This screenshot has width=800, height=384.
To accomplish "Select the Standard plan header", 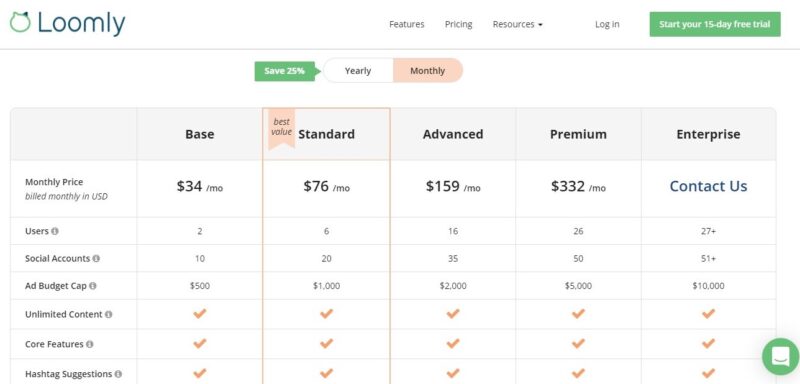I will click(327, 134).
